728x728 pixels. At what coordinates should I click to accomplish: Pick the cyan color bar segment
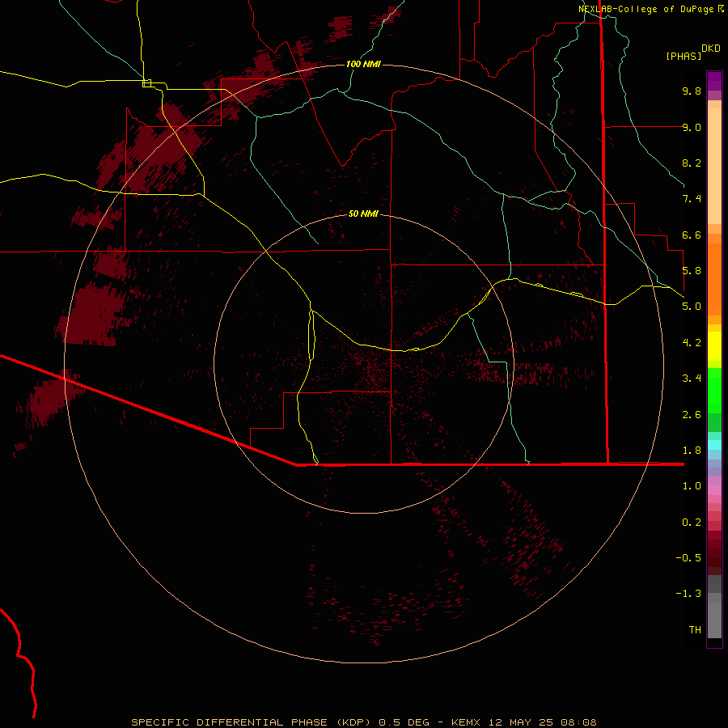(x=714, y=445)
